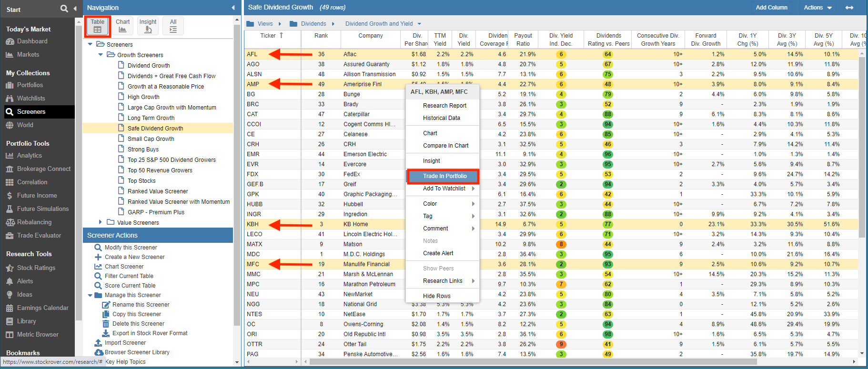
Task: Collapse the Navigation panel with its arrow
Action: coord(233,8)
